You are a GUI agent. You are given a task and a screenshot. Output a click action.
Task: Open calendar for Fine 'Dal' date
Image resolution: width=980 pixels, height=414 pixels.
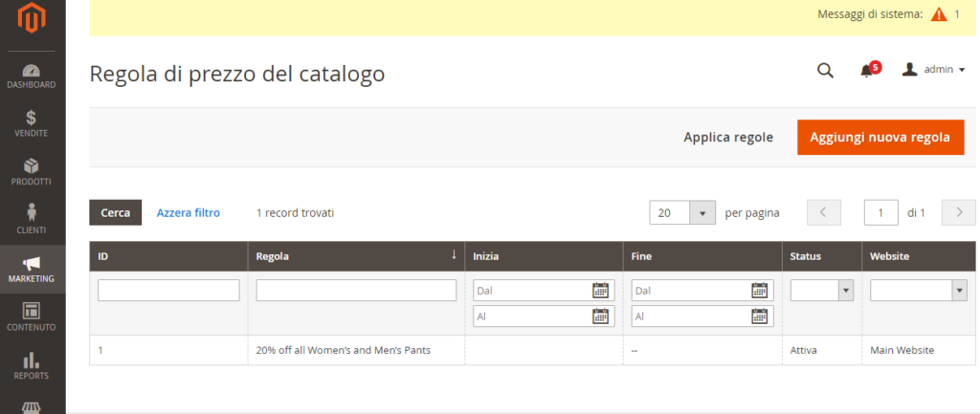tap(759, 291)
